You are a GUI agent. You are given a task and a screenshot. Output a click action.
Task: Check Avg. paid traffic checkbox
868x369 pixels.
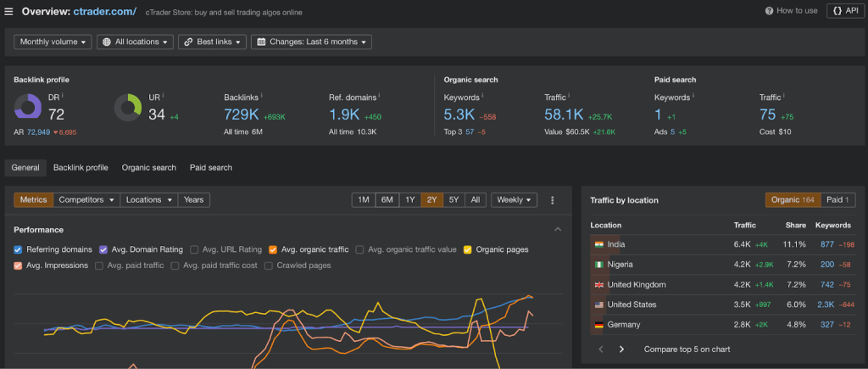point(98,266)
